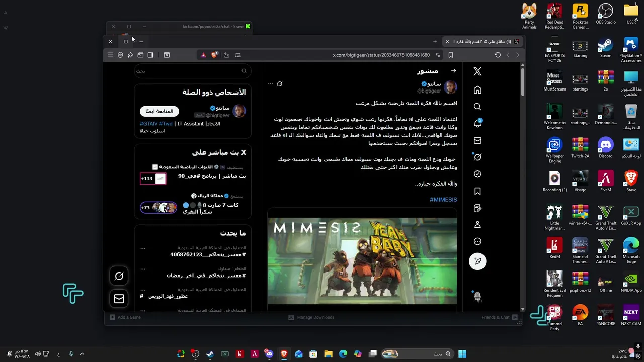Click Windows Start button on taskbar
This screenshot has width=644, height=362.
462,354
